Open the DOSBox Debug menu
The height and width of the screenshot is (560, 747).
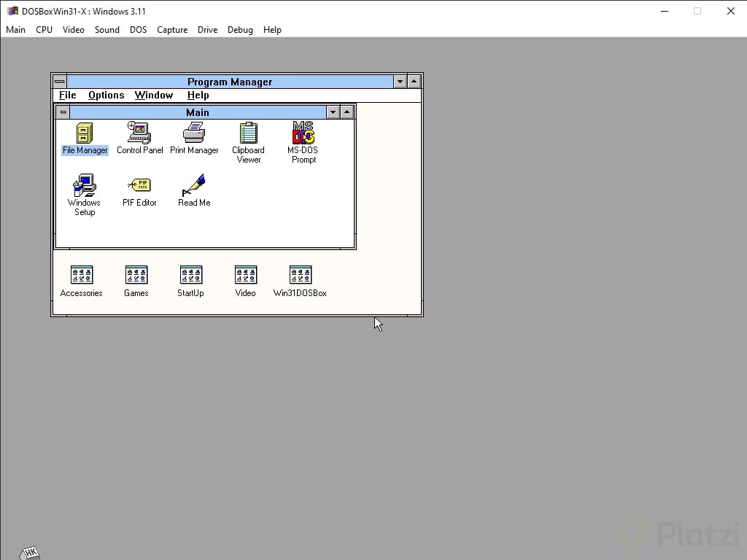pyautogui.click(x=240, y=29)
